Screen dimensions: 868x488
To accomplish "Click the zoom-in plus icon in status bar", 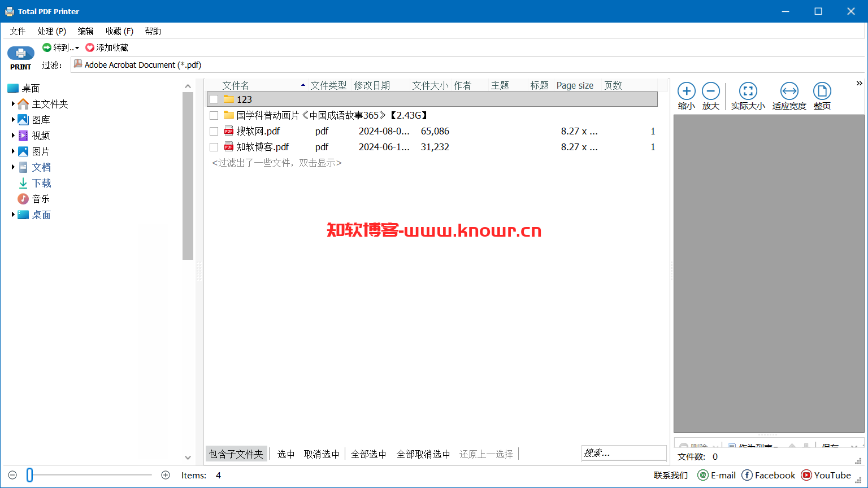I will tap(166, 476).
